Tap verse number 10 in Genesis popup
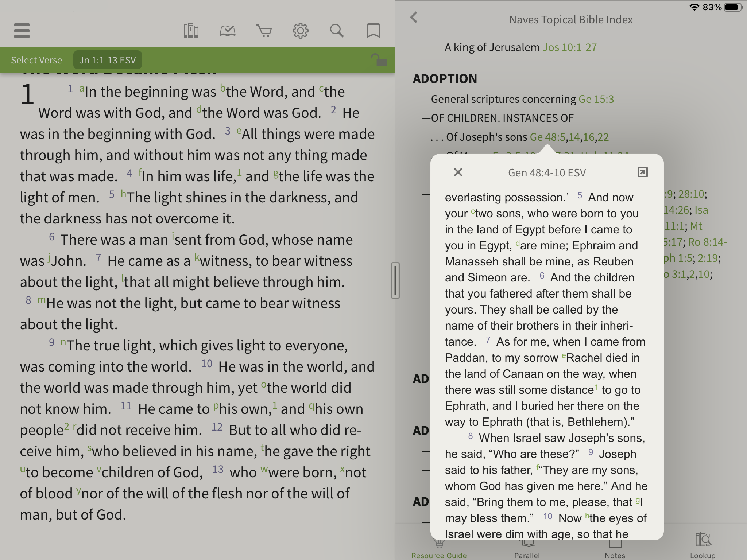This screenshot has height=560, width=747. pos(548,516)
